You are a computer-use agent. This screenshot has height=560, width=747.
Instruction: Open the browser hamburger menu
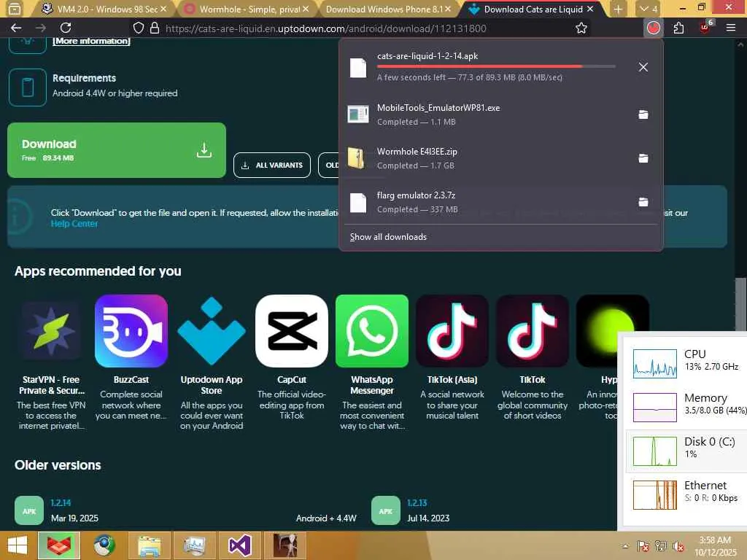point(730,28)
